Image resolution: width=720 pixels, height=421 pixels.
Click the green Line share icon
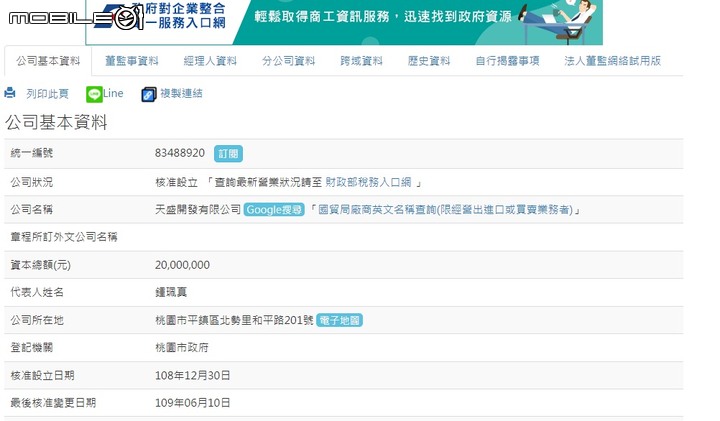(94, 94)
